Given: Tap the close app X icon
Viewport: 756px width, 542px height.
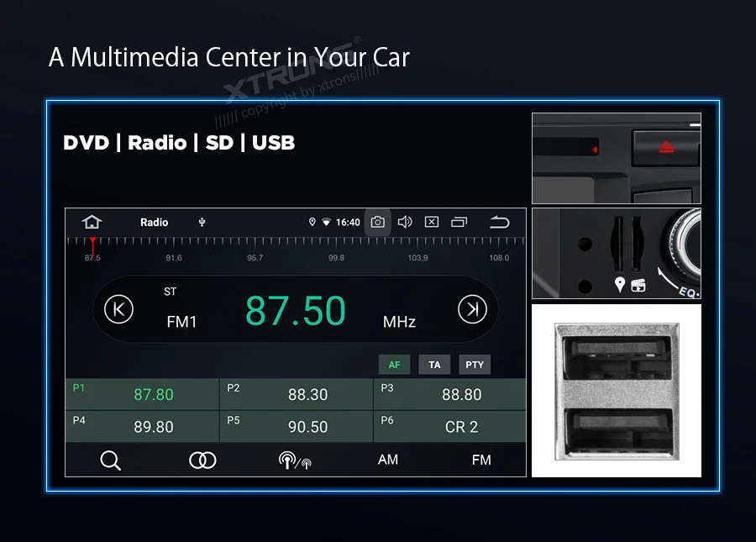Looking at the screenshot, I should click(x=431, y=222).
